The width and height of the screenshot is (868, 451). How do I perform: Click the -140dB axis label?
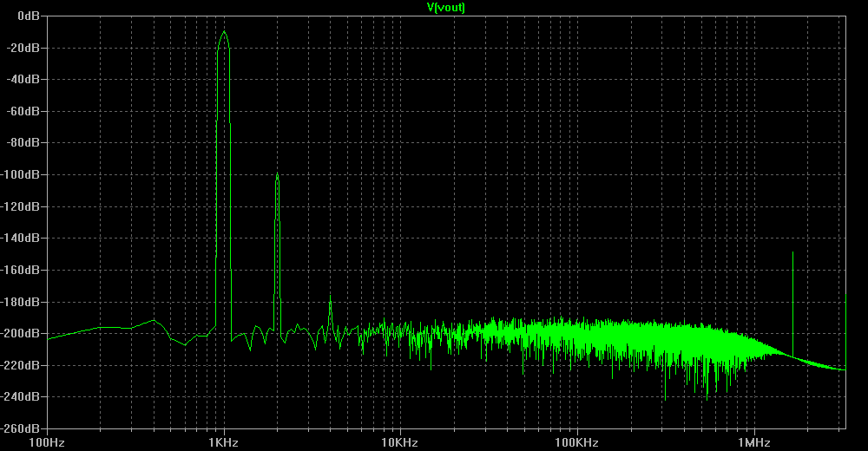(21, 238)
